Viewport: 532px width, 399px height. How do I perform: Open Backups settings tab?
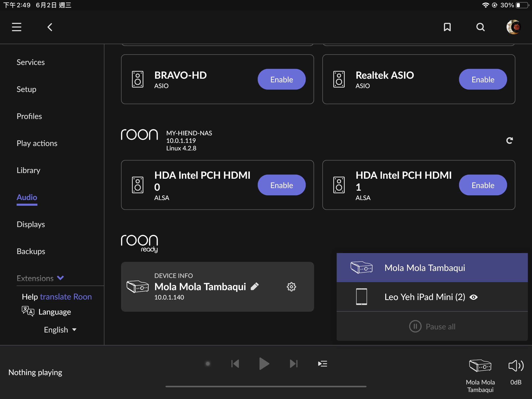(31, 251)
